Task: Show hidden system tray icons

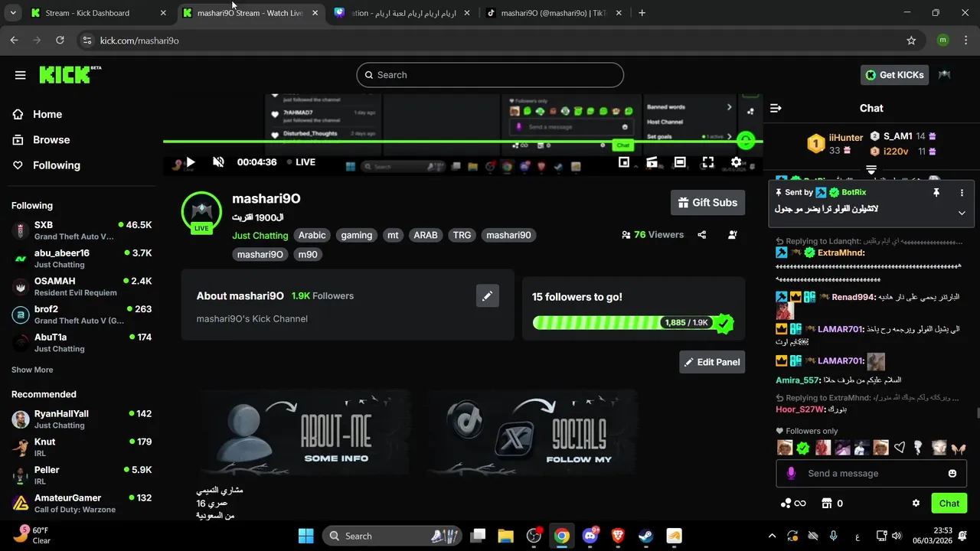Action: pos(772,536)
